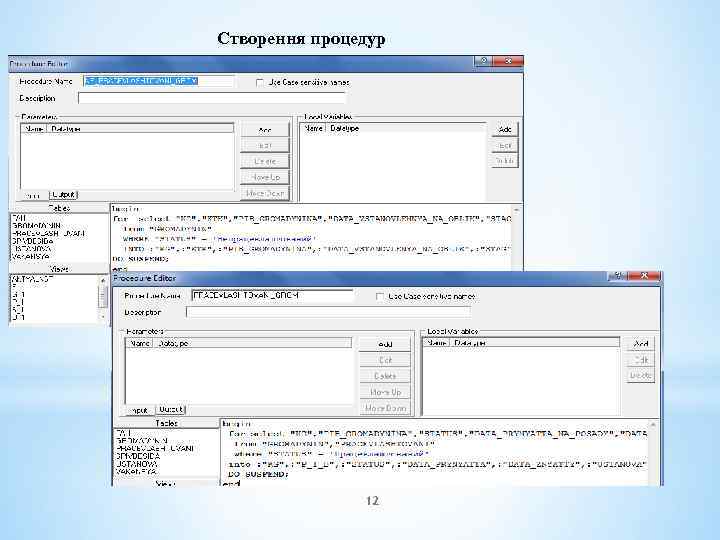Viewport: 720px width, 540px height.
Task: Click Move Down button in back window
Action: point(265,193)
